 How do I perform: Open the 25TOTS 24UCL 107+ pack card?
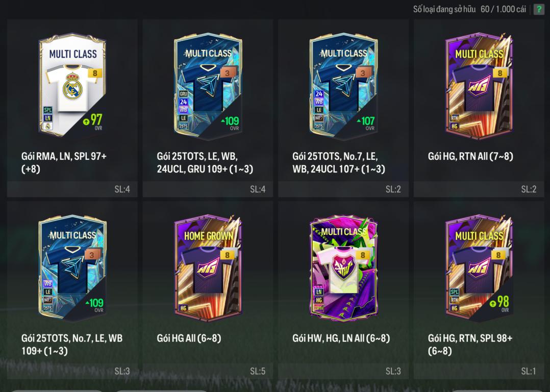point(343,86)
